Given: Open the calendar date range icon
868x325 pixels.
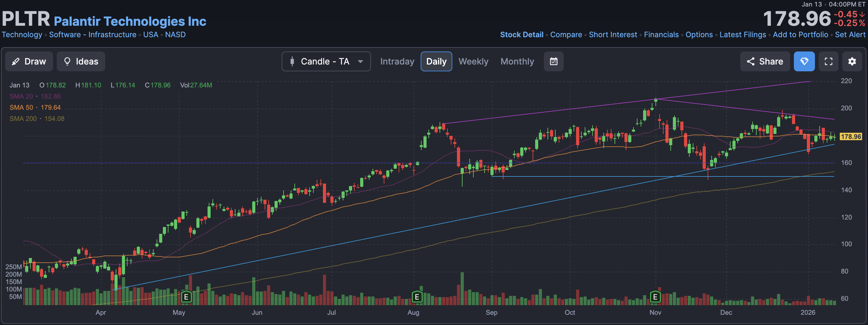Looking at the screenshot, I should tap(554, 61).
